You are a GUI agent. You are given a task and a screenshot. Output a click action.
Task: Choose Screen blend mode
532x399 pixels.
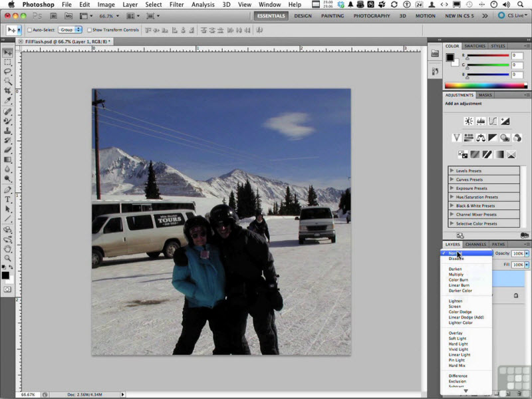click(455, 307)
